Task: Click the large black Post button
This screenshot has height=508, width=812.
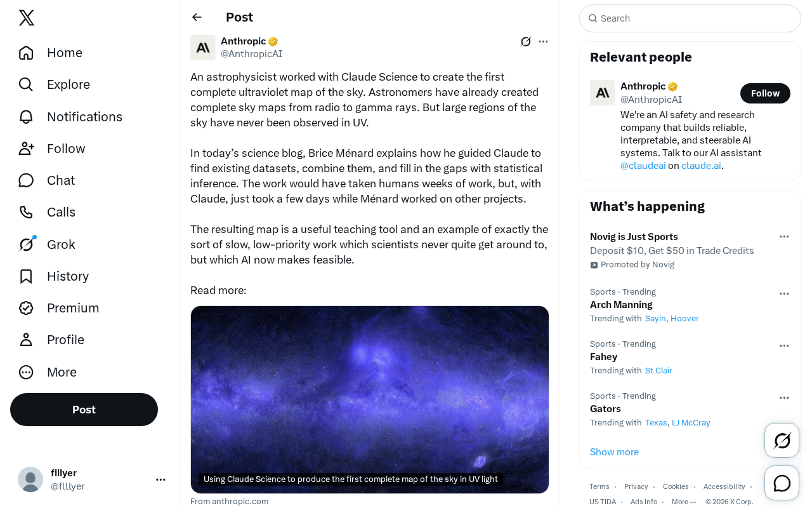Action: tap(84, 410)
